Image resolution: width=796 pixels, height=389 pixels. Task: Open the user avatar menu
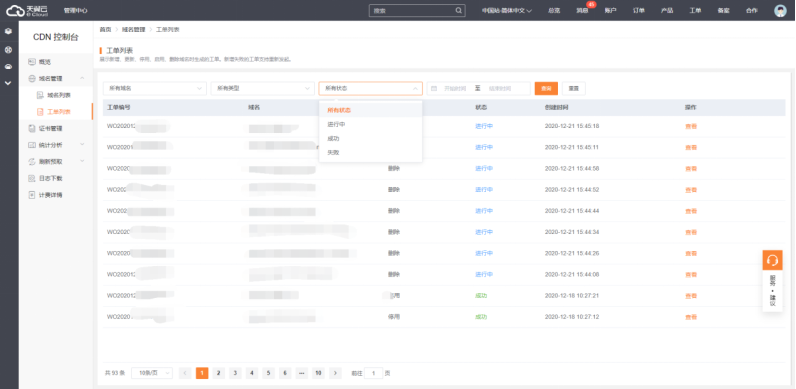pos(780,11)
